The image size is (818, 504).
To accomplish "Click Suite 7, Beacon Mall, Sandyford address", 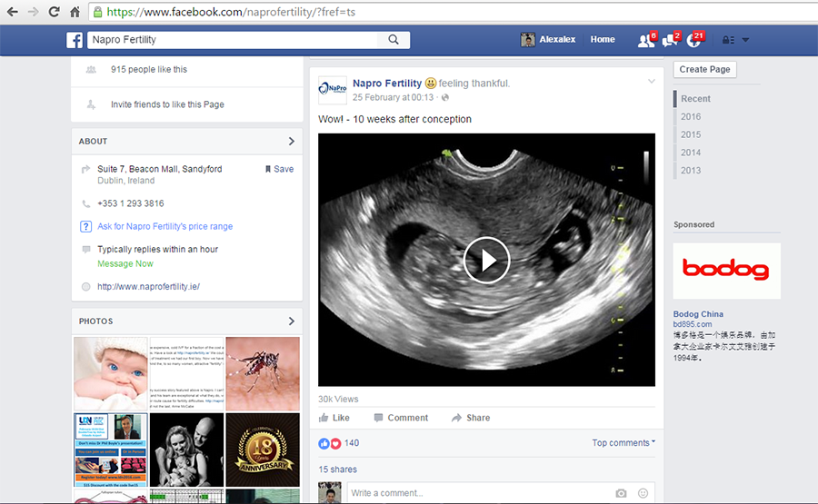I will (160, 169).
